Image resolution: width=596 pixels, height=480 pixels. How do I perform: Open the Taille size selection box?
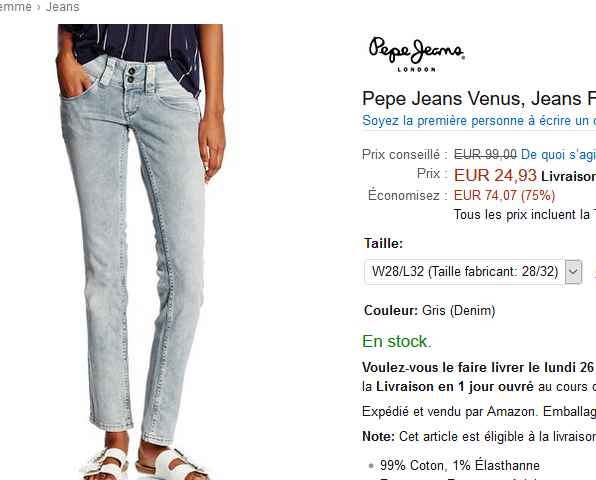point(473,272)
